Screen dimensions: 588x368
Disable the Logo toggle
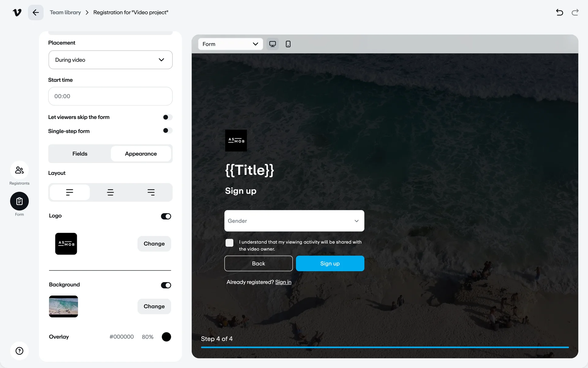click(x=166, y=216)
